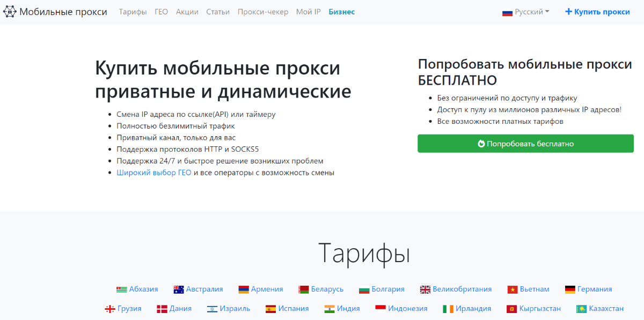Select the Австралия country link

click(x=204, y=289)
